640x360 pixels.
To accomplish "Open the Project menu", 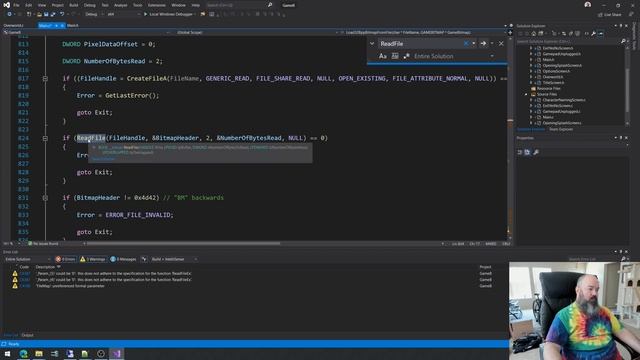I will tap(58, 5).
